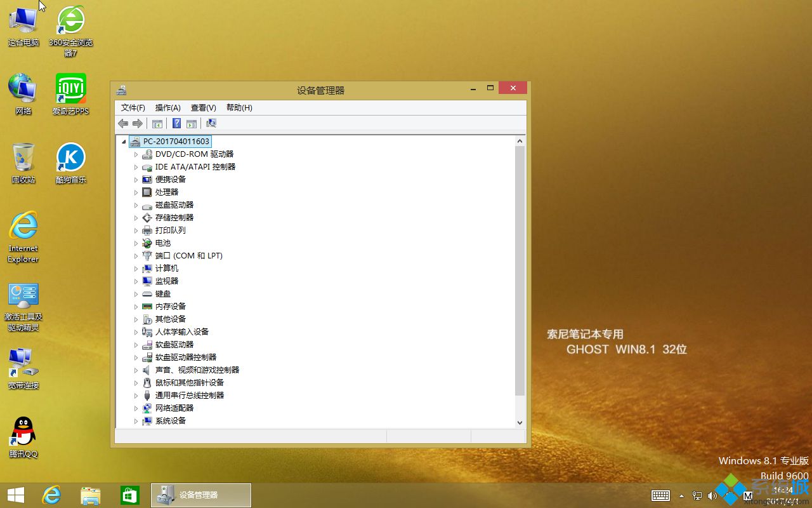Open Internet Explorer from the taskbar
The height and width of the screenshot is (508, 812).
(x=51, y=495)
